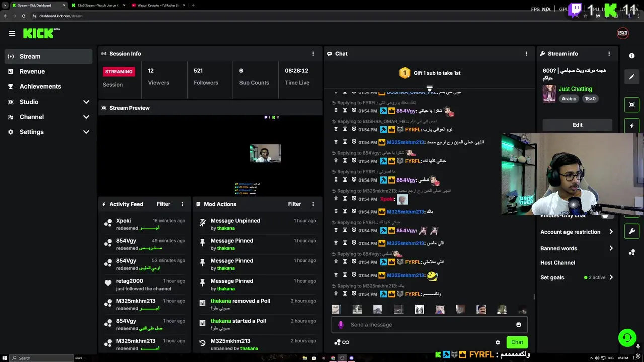The width and height of the screenshot is (644, 362).
Task: Open Chat panel three-dot options
Action: click(x=526, y=54)
